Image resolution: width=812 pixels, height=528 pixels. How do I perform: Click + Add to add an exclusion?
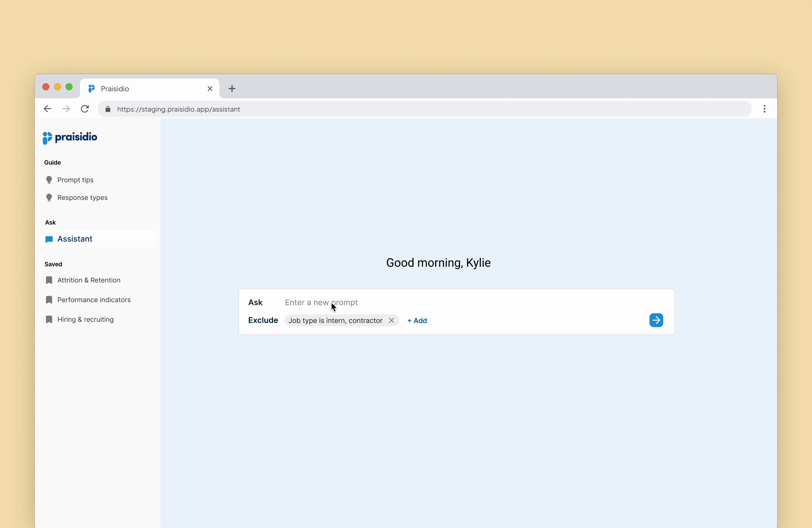[417, 320]
